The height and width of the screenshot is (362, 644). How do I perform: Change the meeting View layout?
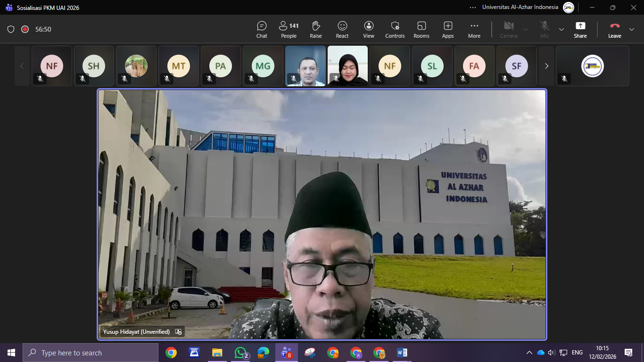[x=369, y=29]
